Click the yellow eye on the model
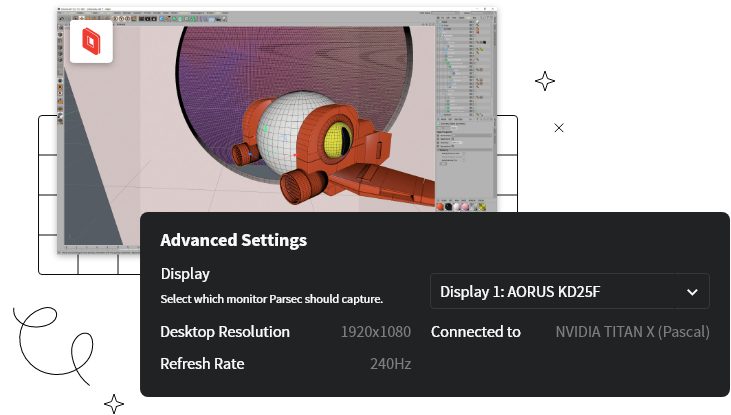Image resolution: width=731 pixels, height=415 pixels. click(338, 139)
